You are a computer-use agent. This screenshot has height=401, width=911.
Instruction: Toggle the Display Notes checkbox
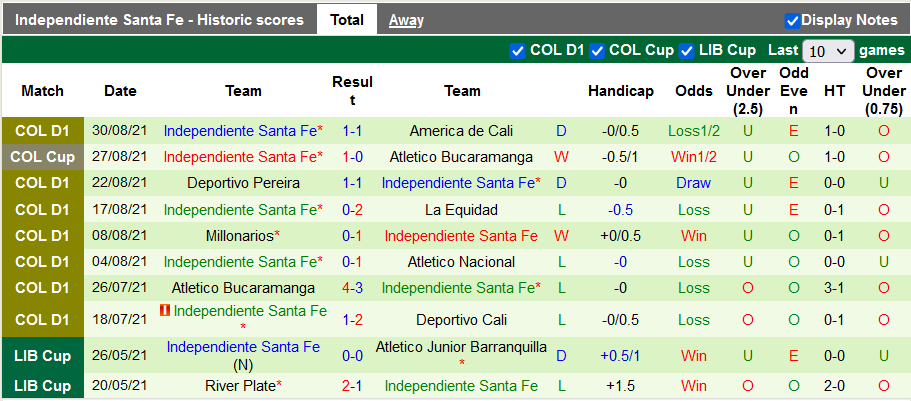tap(792, 20)
